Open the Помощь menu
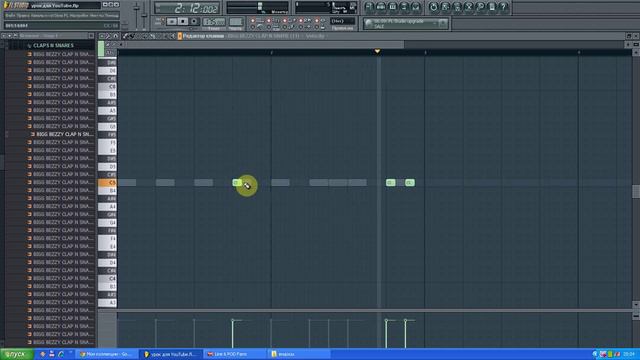Image resolution: width=640 pixels, height=360 pixels. (111, 16)
